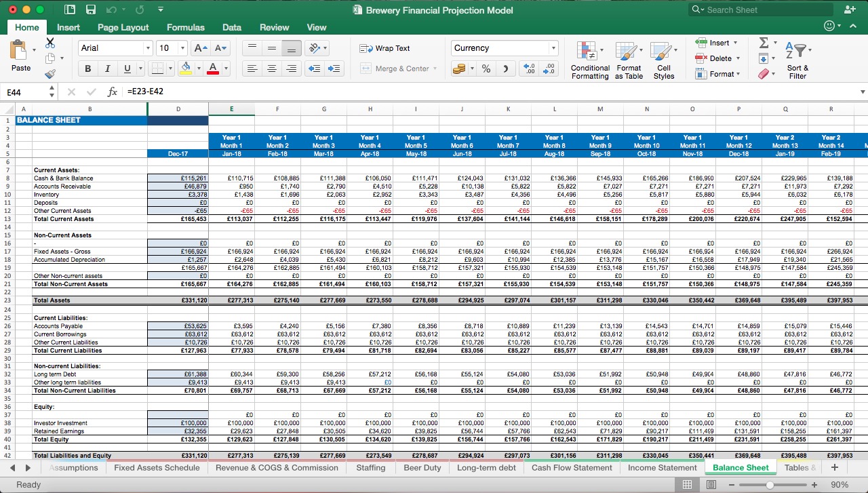The width and height of the screenshot is (868, 493).
Task: Click the Search Sheet field
Action: (761, 9)
